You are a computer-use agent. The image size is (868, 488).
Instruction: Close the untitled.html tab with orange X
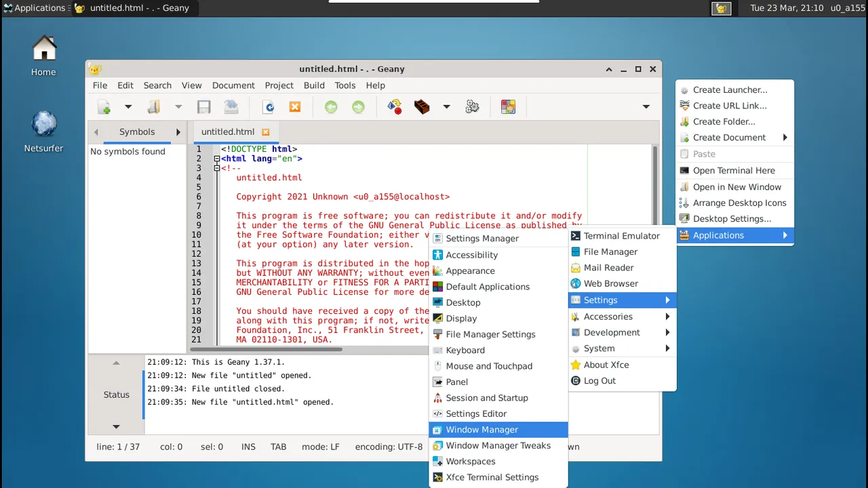[x=266, y=132]
